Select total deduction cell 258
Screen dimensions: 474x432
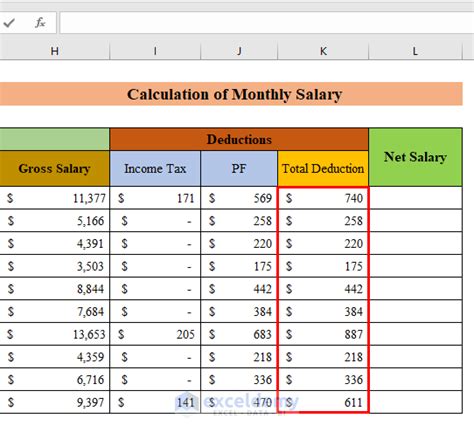[x=323, y=221]
